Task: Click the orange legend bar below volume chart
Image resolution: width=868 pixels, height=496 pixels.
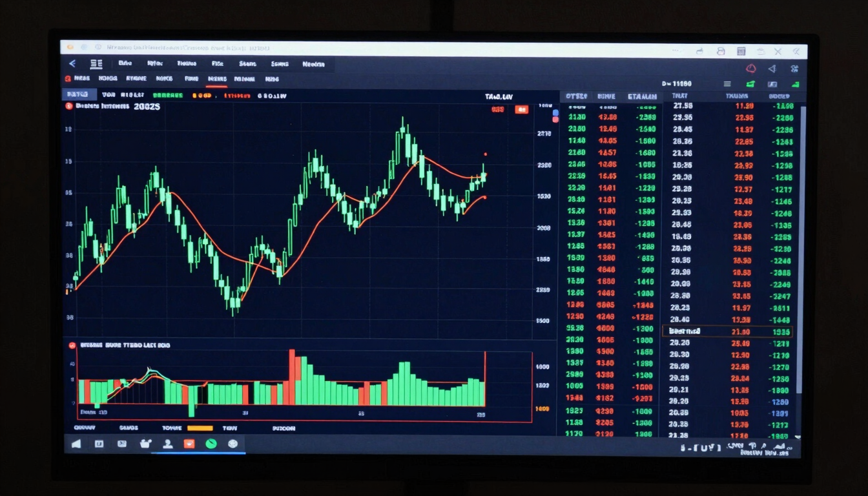Action: pos(200,428)
